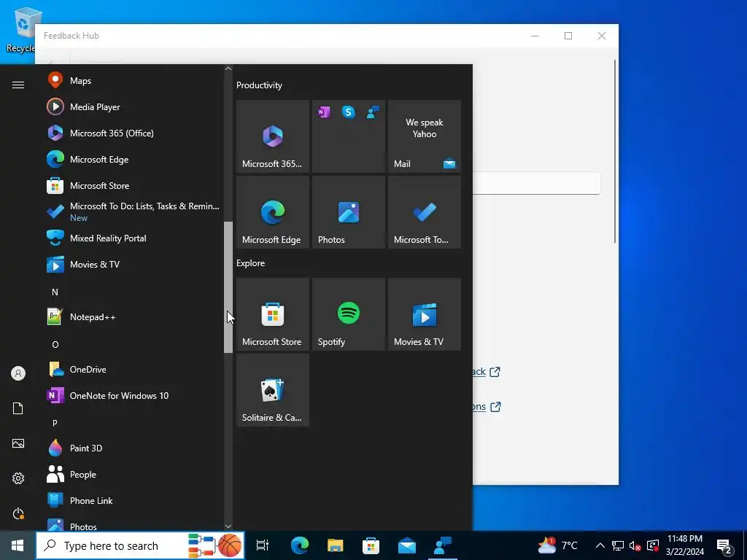Click the Productivity group heading
The width and height of the screenshot is (747, 560).
click(259, 85)
